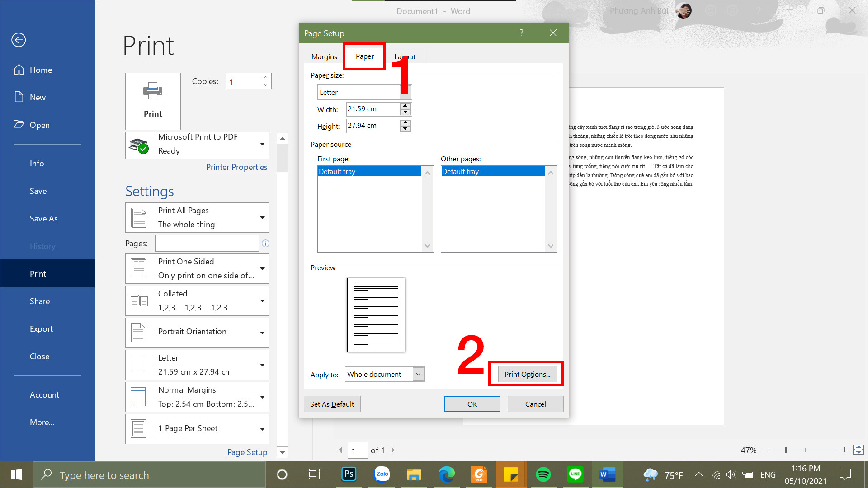This screenshot has width=868, height=488.
Task: Click the back arrow in the backstage sidebar
Action: tap(19, 40)
